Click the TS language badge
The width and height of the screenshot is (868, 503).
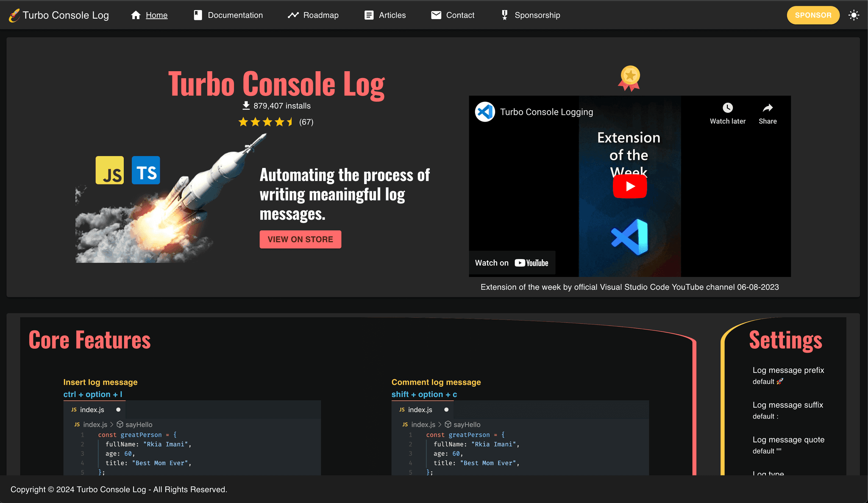[146, 170]
